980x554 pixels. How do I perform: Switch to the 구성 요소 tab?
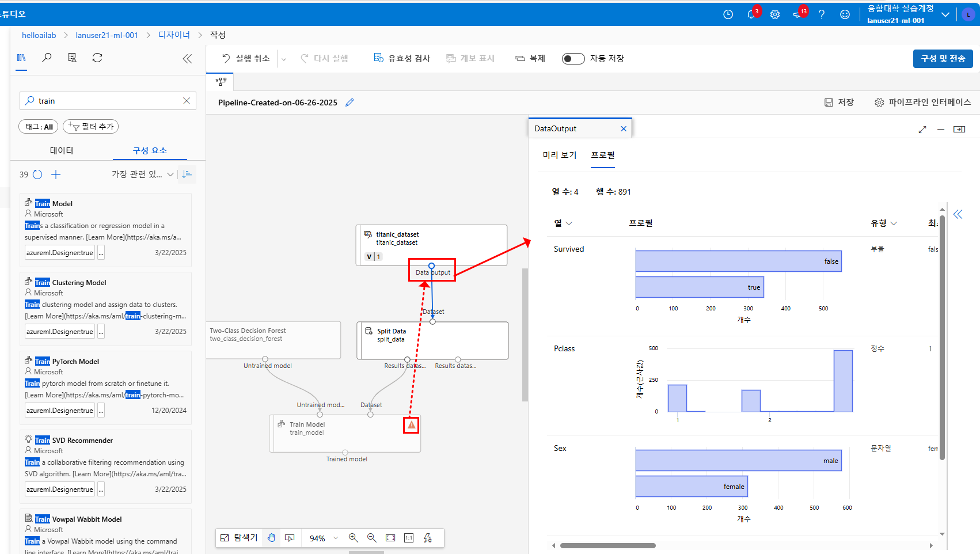(150, 150)
